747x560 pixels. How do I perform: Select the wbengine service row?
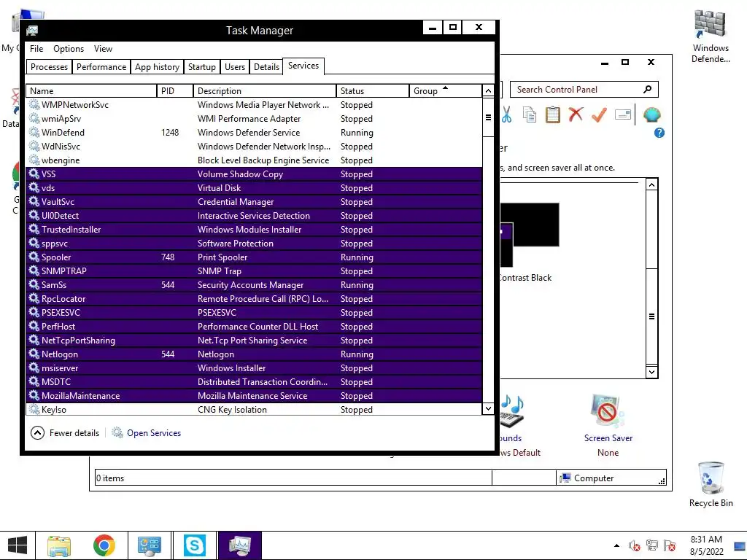(x=254, y=160)
